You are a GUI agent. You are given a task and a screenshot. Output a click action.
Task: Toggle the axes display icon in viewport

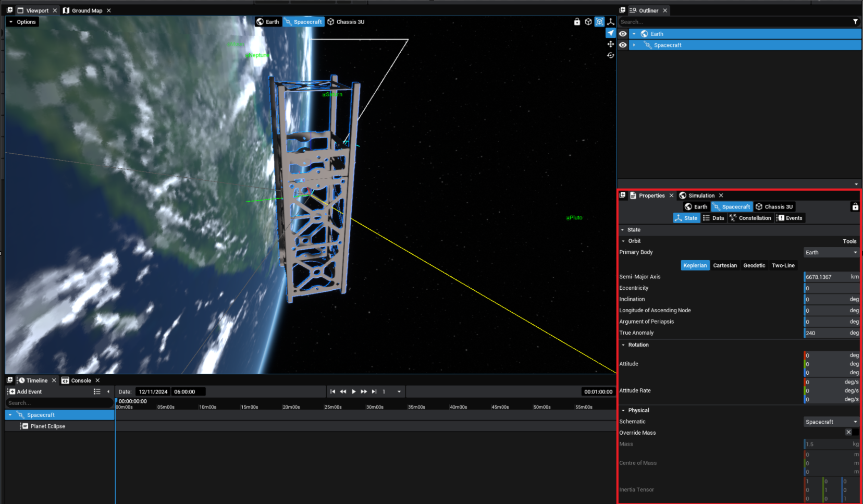(610, 22)
